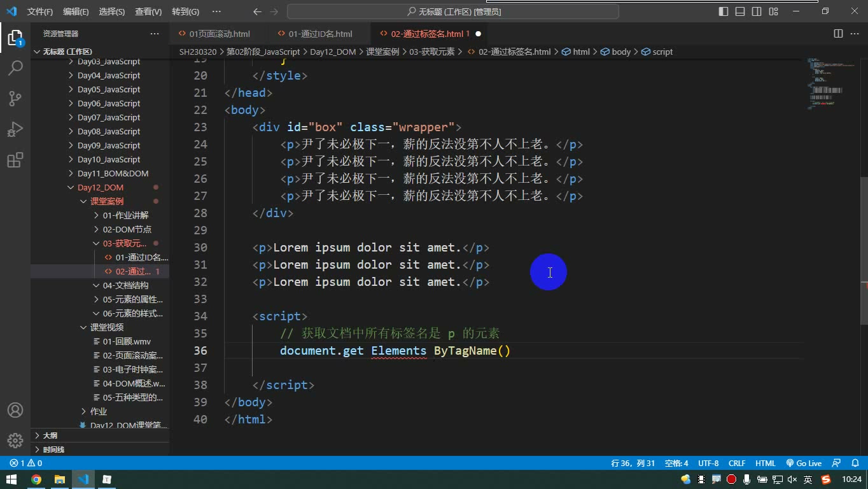The height and width of the screenshot is (489, 868).
Task: Click the Split Editor icon
Action: 838,34
